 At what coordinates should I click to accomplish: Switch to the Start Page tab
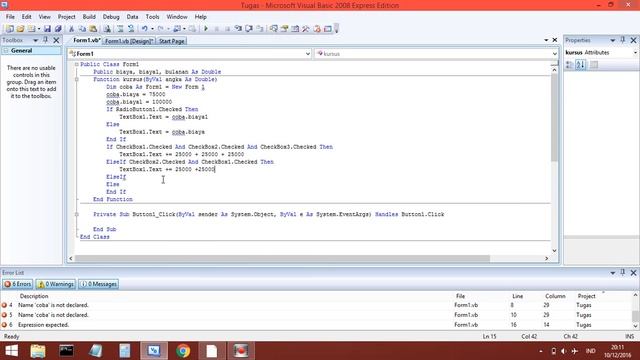point(171,41)
